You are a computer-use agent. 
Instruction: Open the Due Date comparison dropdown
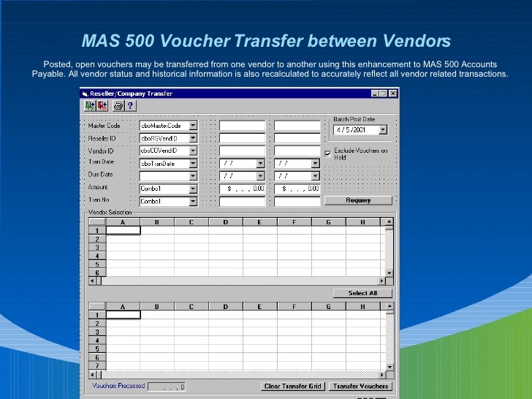193,176
